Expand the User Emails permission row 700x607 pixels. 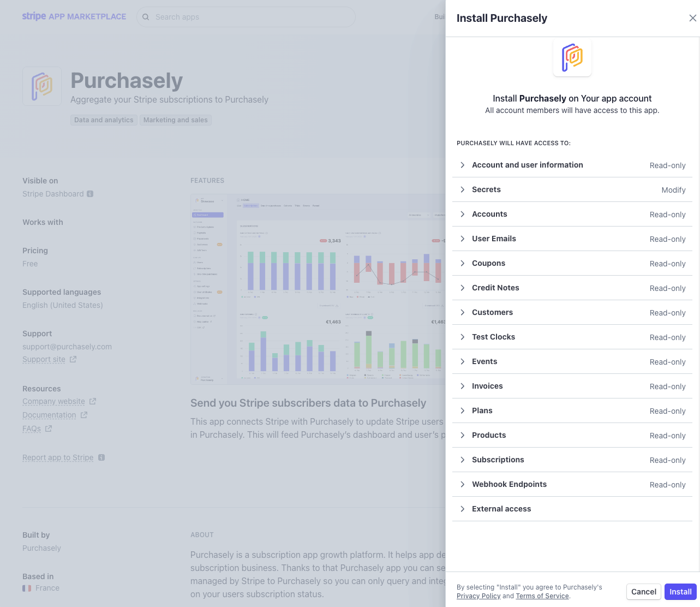pos(572,239)
